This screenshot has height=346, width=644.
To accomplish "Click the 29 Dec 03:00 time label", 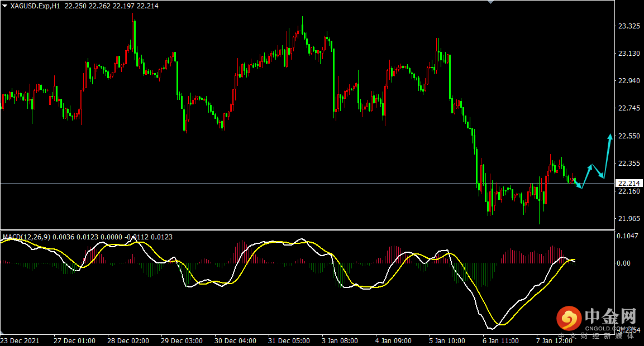I will tap(182, 340).
